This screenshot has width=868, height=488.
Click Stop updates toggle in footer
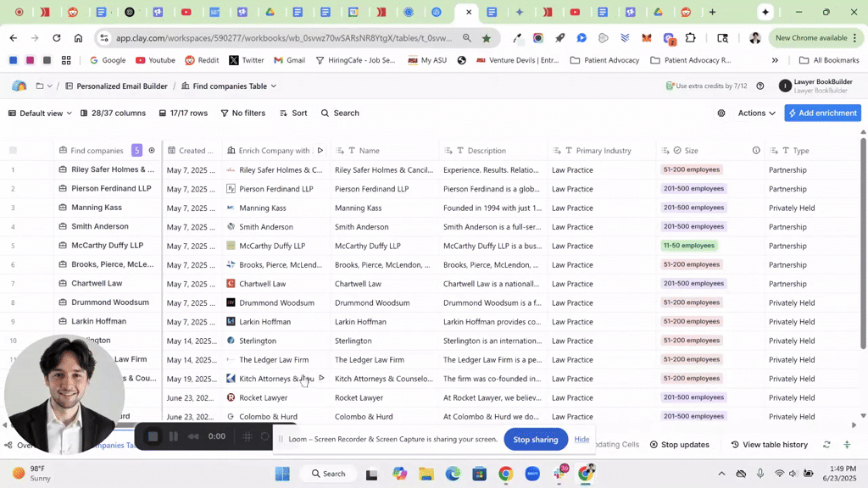click(x=679, y=445)
